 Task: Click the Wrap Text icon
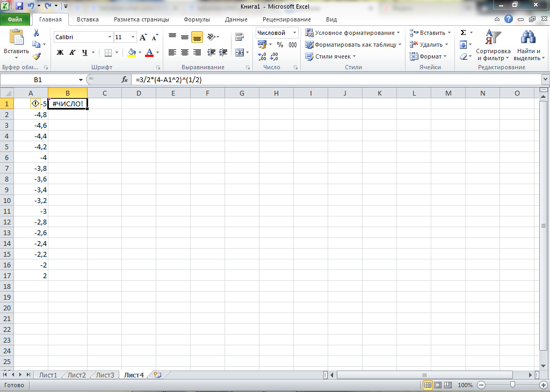coord(240,37)
